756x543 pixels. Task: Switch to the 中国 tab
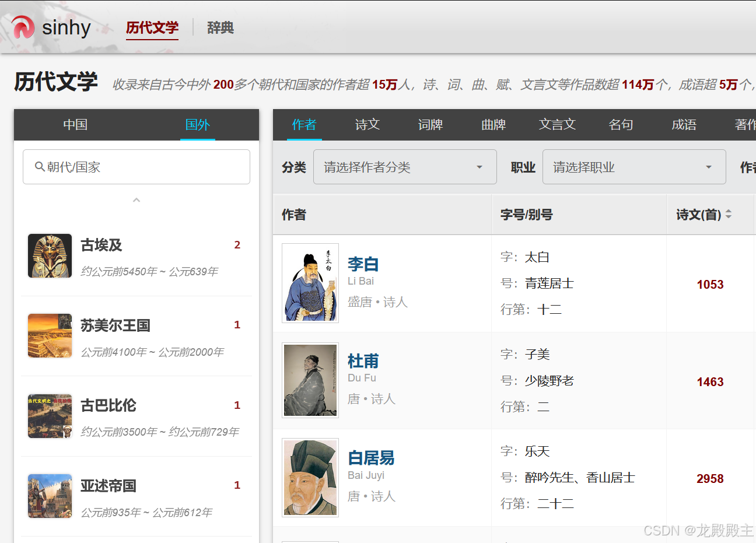coord(75,125)
